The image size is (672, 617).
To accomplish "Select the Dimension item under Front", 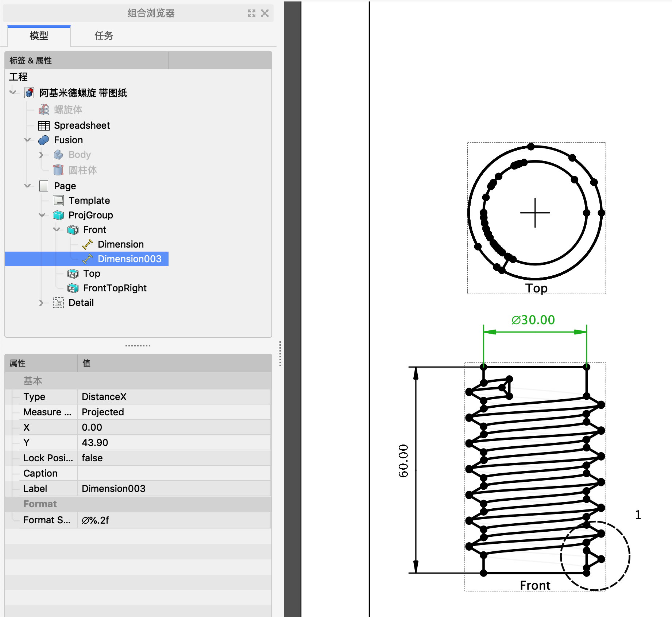I will [120, 244].
